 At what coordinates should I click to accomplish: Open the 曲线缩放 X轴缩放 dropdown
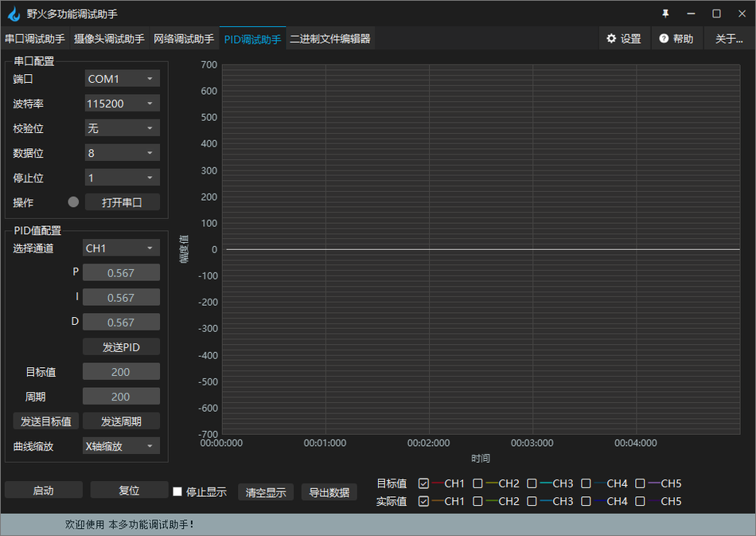pos(121,446)
